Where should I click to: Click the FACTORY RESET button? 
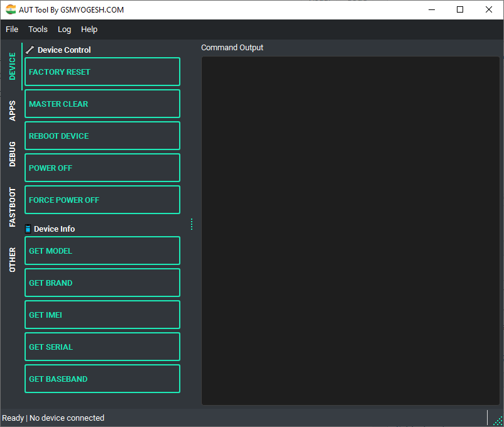pos(102,72)
